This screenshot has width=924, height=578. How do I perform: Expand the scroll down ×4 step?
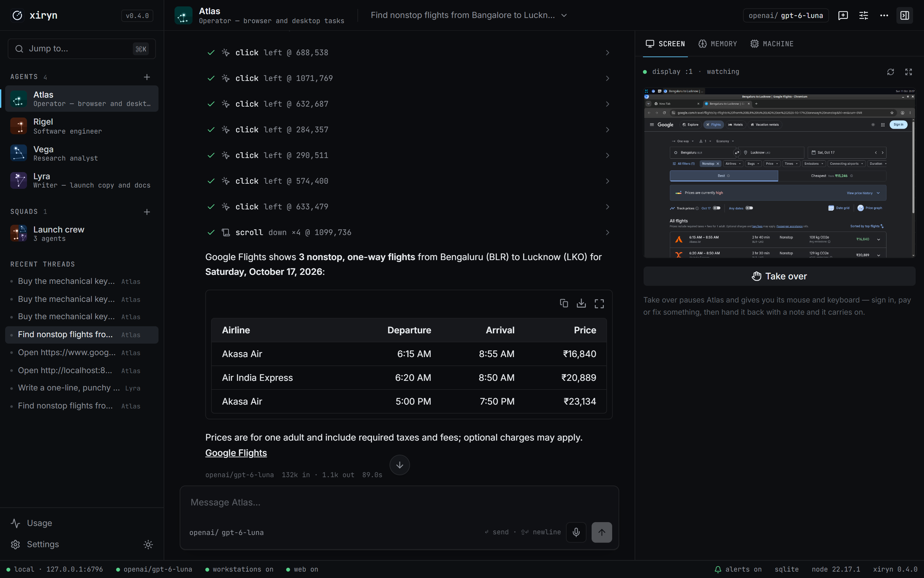(x=408, y=232)
